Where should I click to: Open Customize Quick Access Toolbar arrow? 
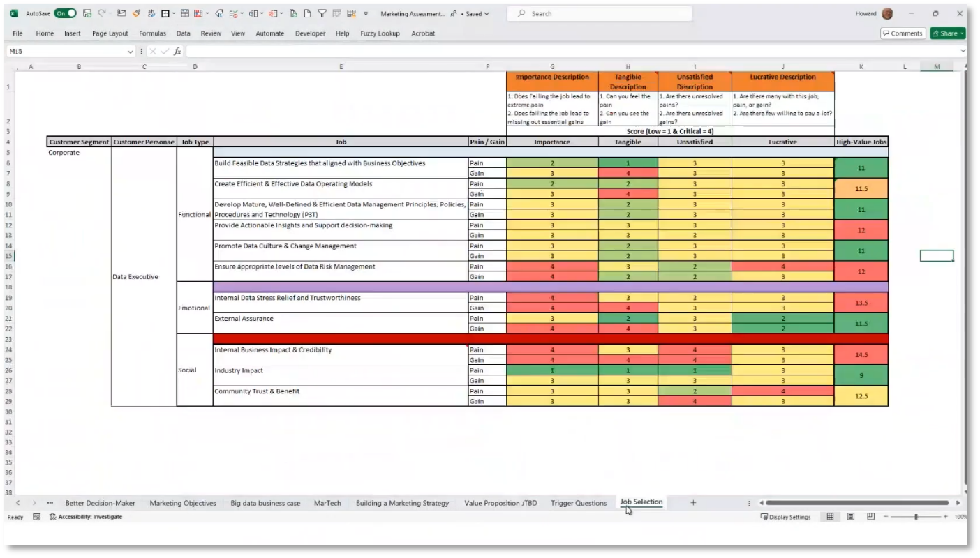[x=366, y=13]
